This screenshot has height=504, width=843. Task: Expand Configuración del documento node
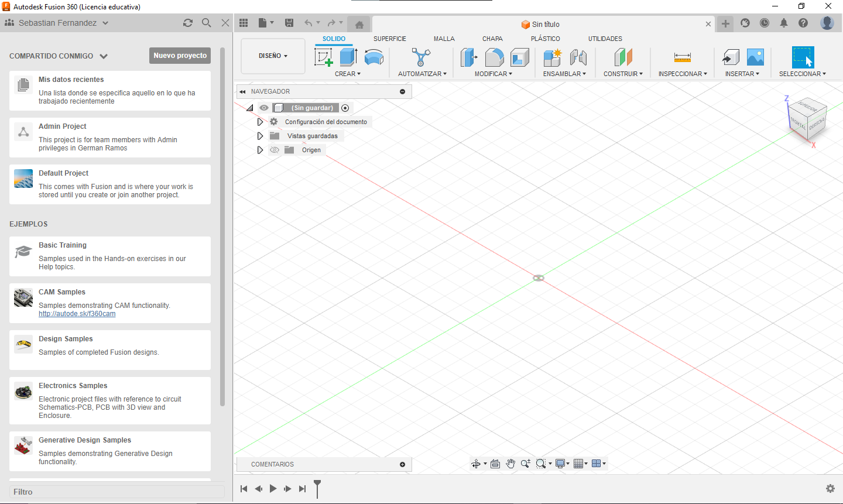pyautogui.click(x=261, y=122)
